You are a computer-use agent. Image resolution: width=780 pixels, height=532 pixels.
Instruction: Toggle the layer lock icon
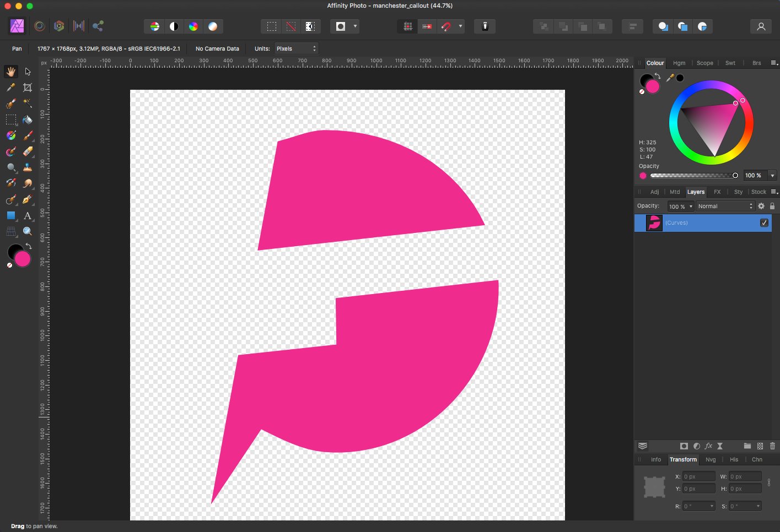[x=772, y=206]
